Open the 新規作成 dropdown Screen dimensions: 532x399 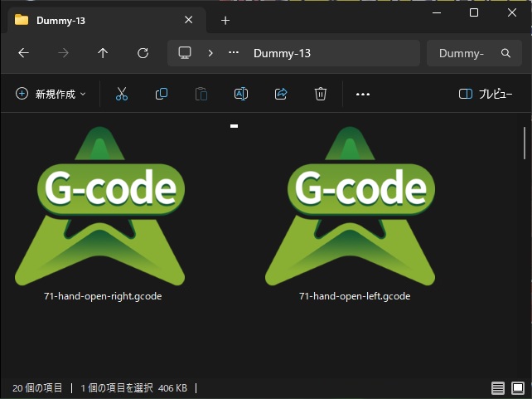(x=51, y=94)
